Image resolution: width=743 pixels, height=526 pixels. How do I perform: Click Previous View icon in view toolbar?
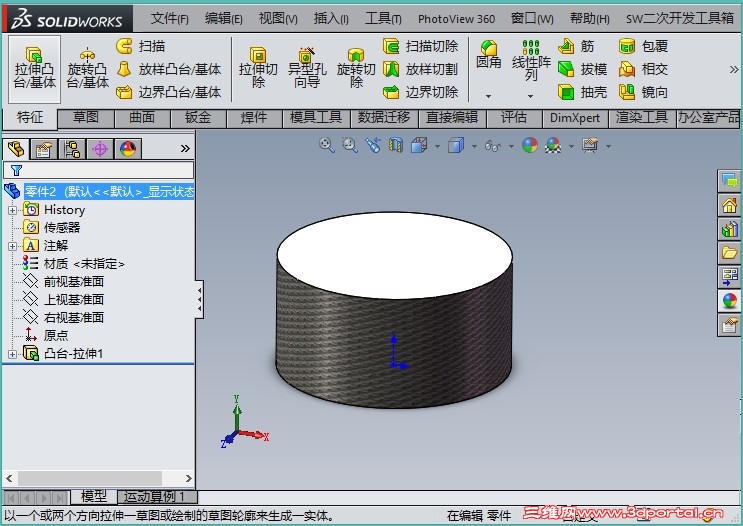[373, 145]
